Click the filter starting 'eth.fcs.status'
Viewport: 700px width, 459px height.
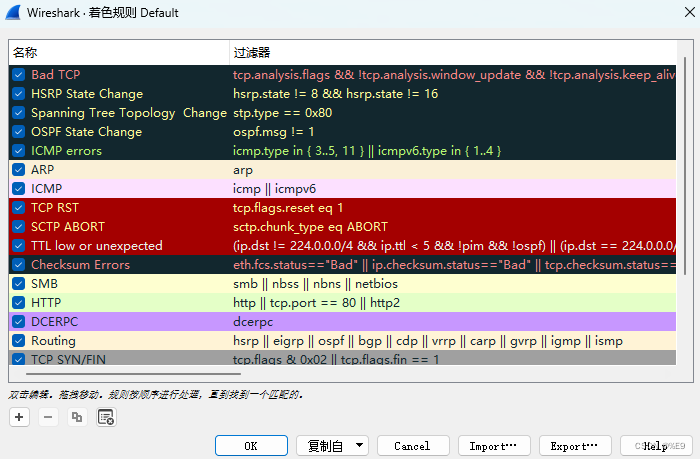click(454, 265)
